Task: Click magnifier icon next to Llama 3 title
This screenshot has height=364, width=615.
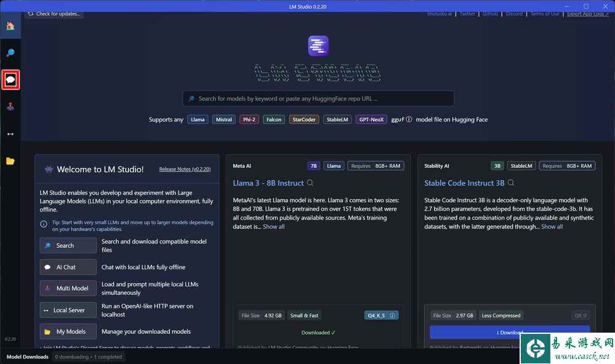Action: pos(310,183)
